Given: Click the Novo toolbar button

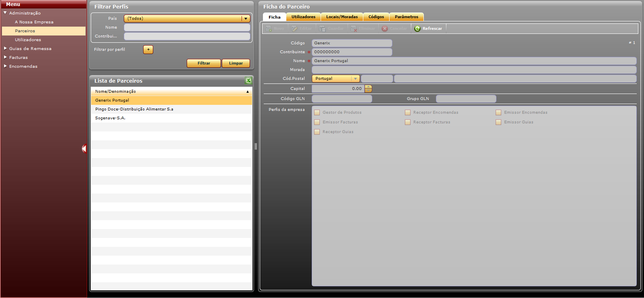Looking at the screenshot, I should tap(275, 29).
